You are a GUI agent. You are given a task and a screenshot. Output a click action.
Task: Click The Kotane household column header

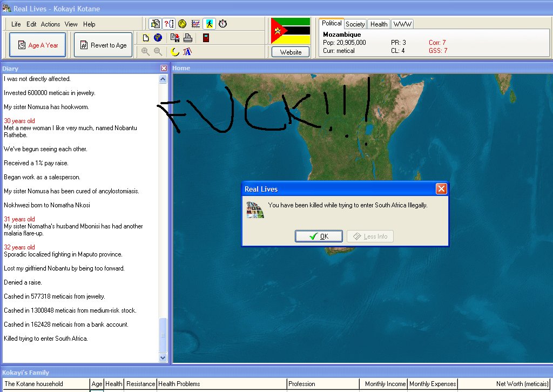46,384
